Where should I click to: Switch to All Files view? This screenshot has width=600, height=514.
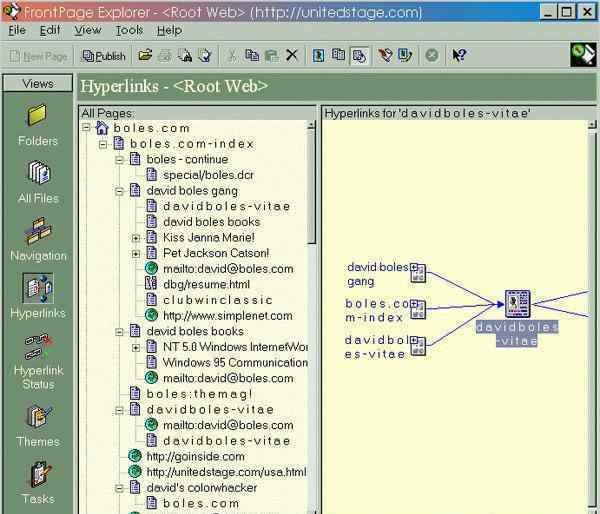[38, 182]
